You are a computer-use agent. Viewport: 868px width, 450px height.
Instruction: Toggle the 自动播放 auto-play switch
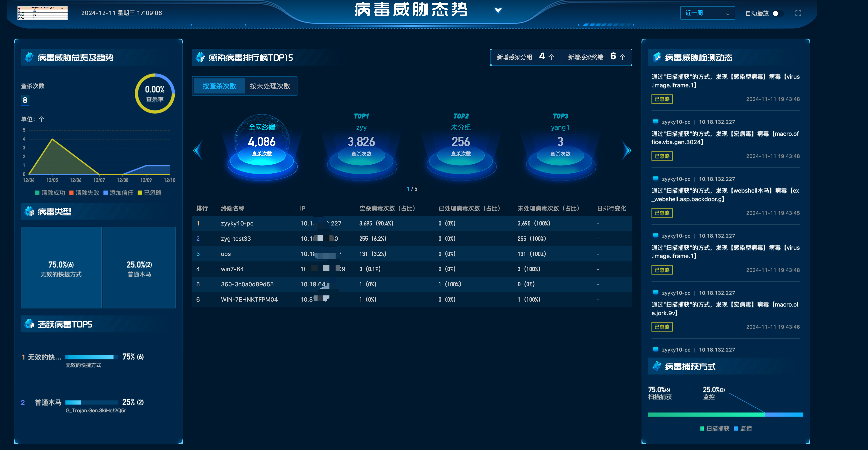(778, 13)
